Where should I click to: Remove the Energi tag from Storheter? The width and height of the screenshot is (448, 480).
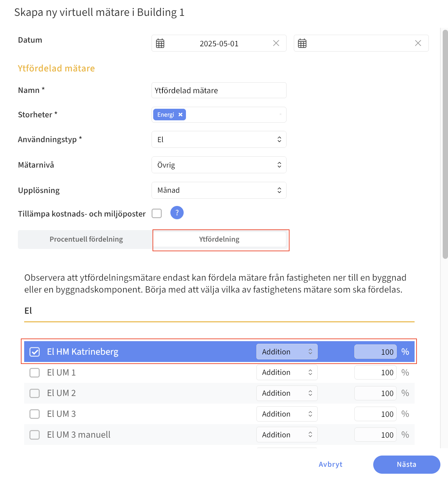pos(181,115)
